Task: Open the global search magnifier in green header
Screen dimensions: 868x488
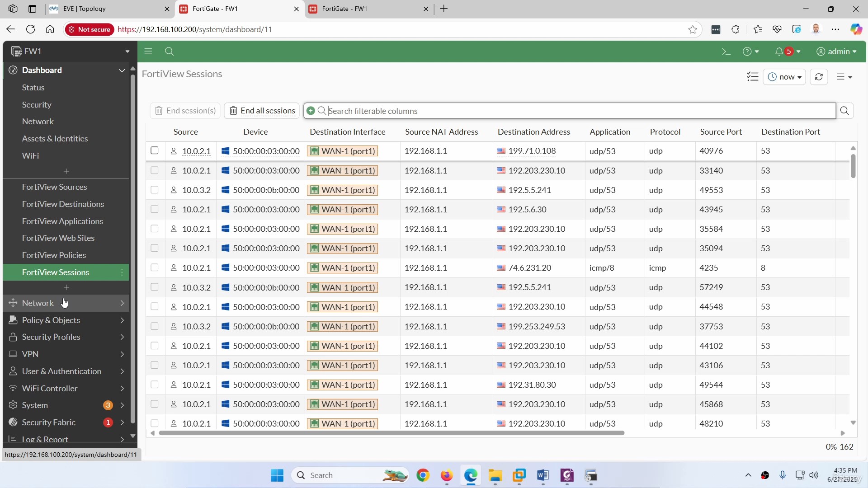Action: tap(170, 52)
